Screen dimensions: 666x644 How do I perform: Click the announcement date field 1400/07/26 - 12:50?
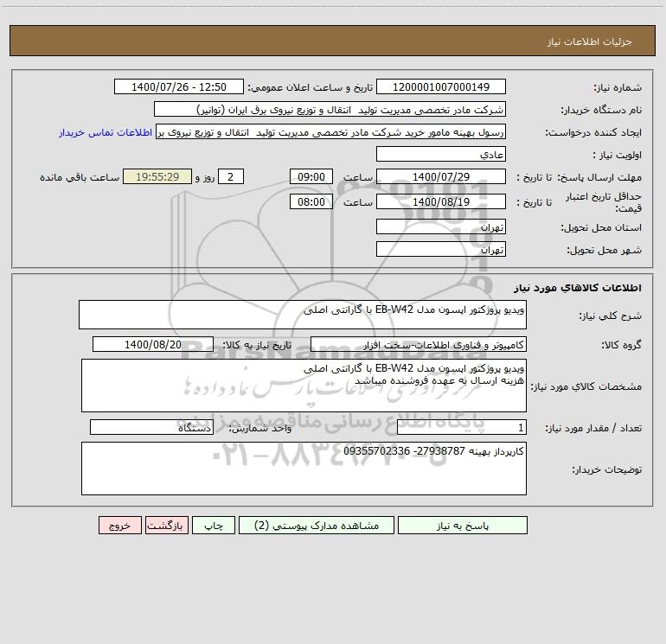click(x=179, y=86)
